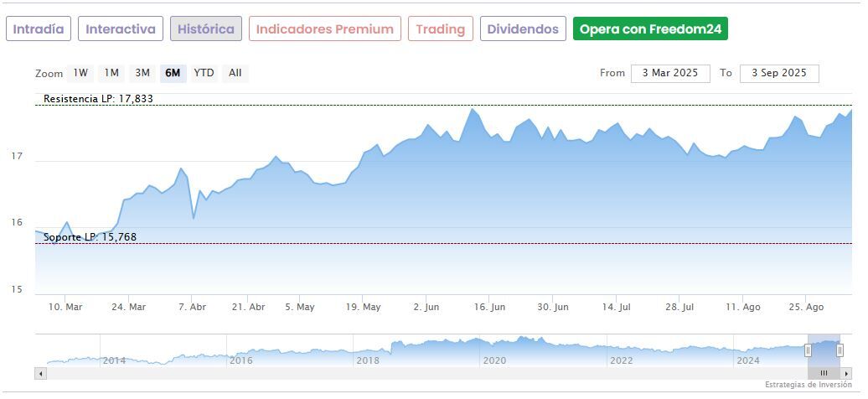The width and height of the screenshot is (868, 399).
Task: Switch zoom to YTD
Action: tap(204, 73)
